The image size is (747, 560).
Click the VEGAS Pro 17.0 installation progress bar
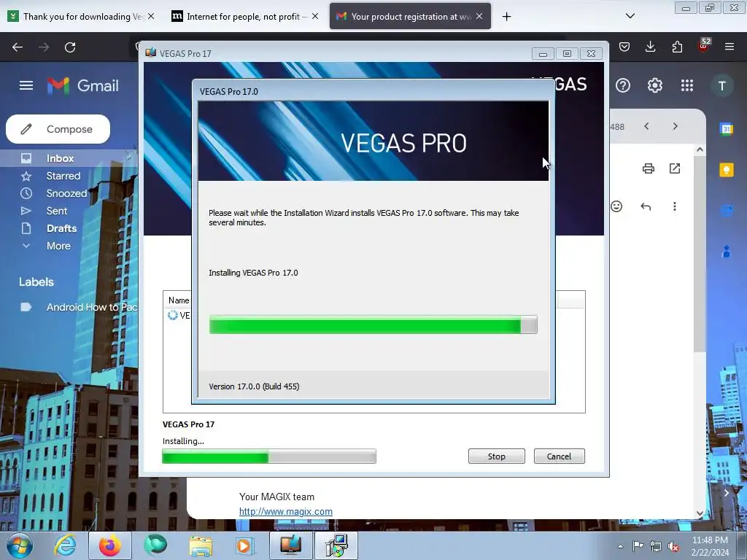[373, 324]
